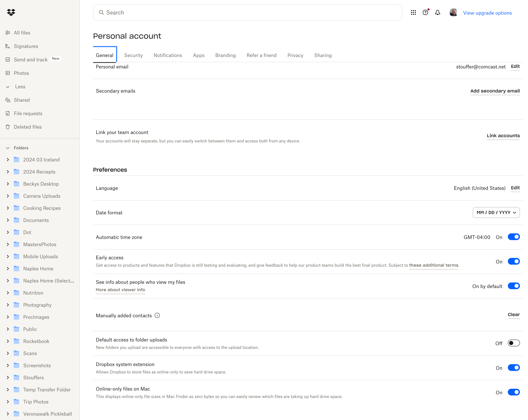This screenshot has height=420, width=528.
Task: Open Signatures from the sidebar
Action: (26, 46)
